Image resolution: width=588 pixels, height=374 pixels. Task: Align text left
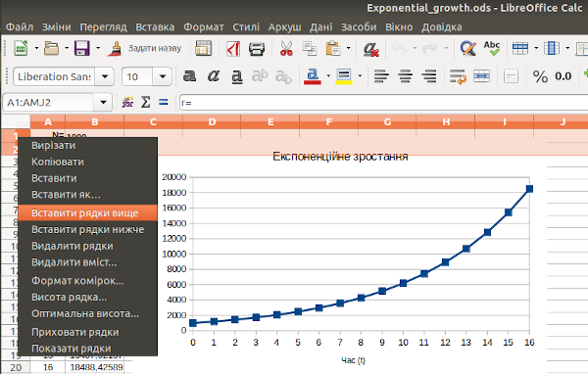[381, 76]
